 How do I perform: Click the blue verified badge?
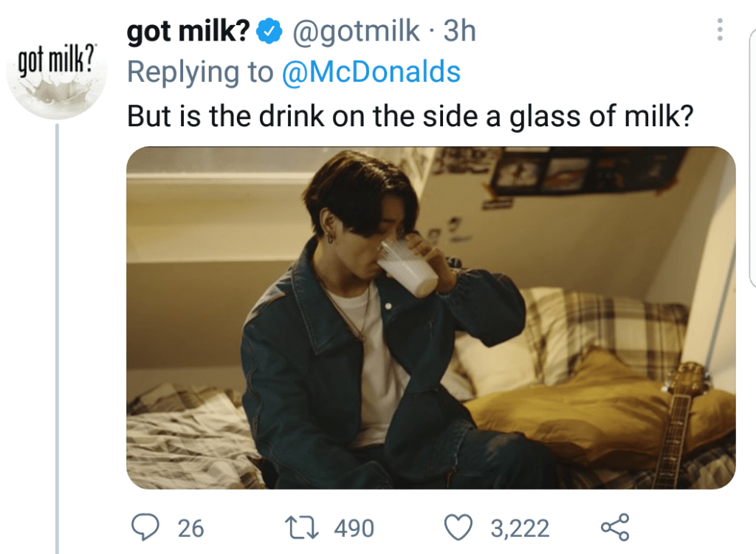(270, 32)
